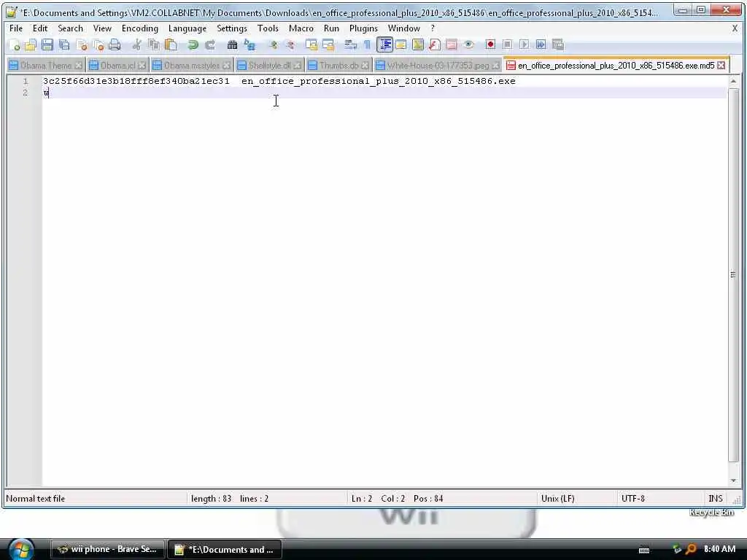This screenshot has width=747, height=560.
Task: Open the Search menu
Action: coord(71,28)
